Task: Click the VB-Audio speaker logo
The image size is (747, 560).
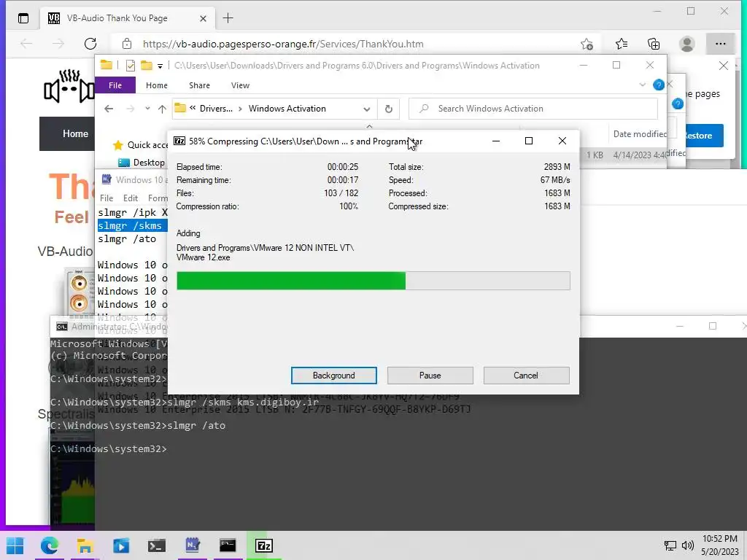Action: tap(69, 86)
